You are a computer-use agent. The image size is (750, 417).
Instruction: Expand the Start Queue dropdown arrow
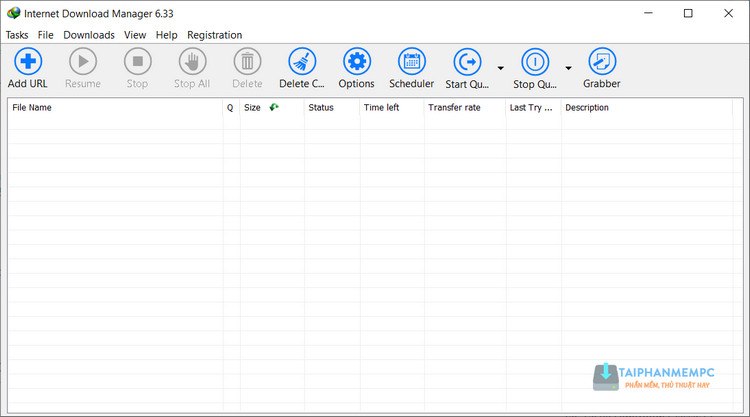(500, 68)
